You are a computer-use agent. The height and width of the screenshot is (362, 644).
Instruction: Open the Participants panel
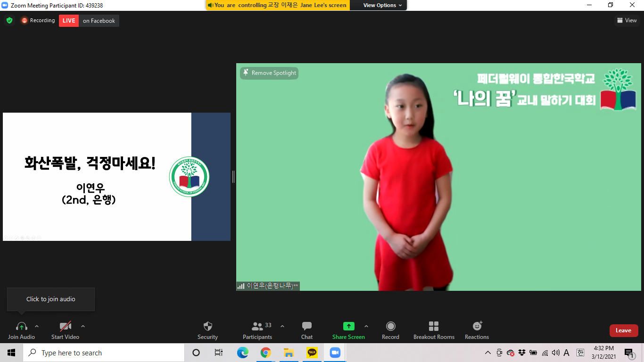[x=257, y=326]
